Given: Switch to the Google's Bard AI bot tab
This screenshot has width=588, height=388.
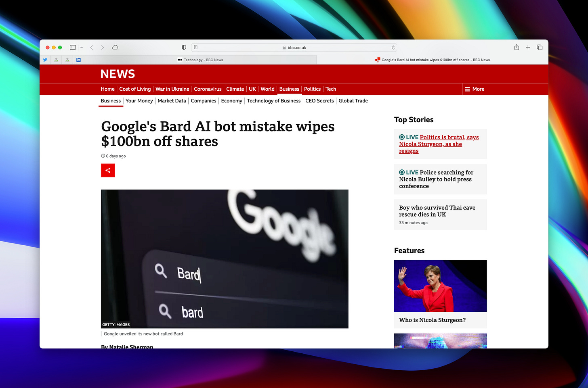Looking at the screenshot, I should pos(433,60).
